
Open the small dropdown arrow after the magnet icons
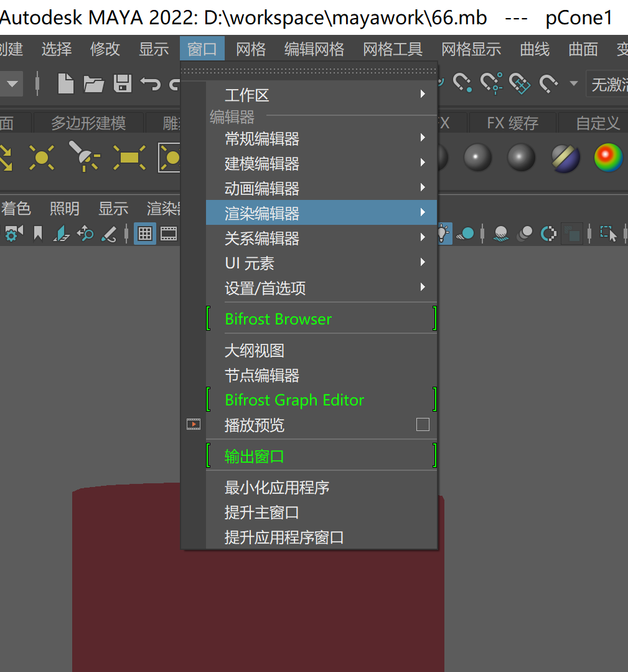coord(574,83)
